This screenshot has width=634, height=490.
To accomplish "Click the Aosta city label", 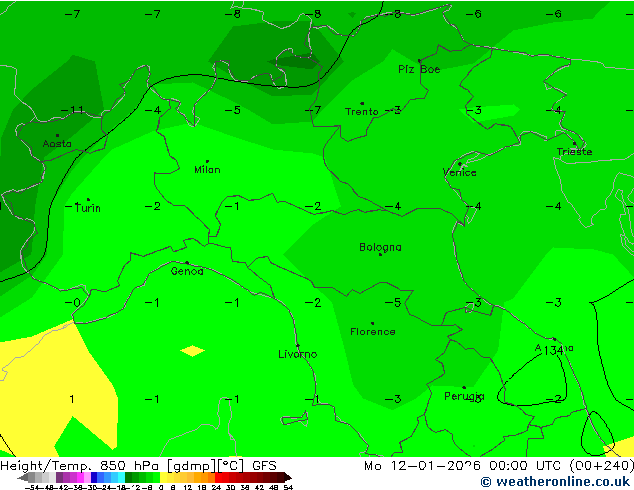I will click(57, 144).
